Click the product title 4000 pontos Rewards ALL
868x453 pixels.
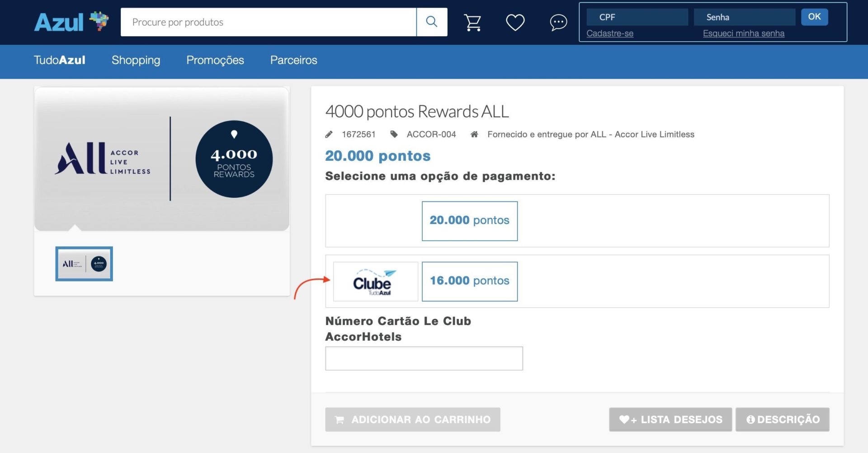point(417,111)
